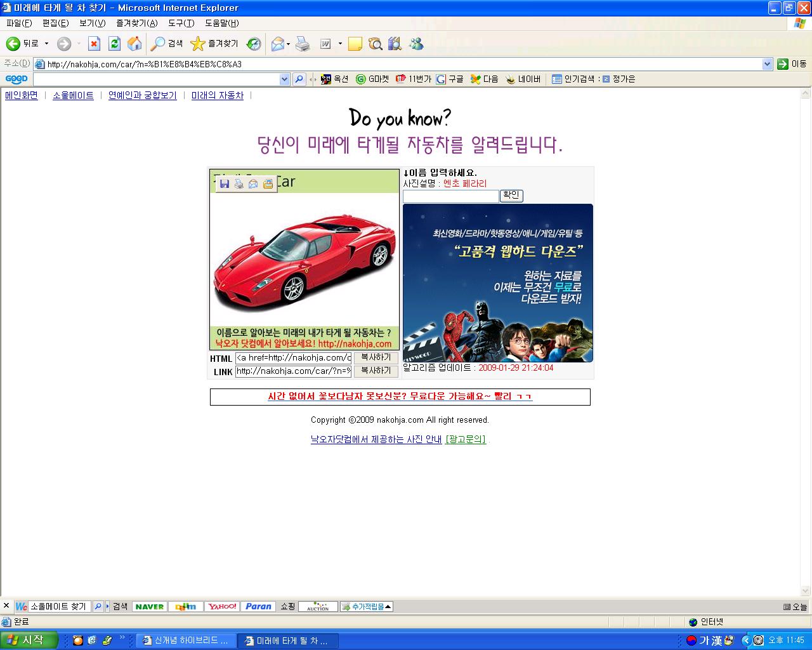Click the 확인 confirm button
This screenshot has height=650, width=812.
click(511, 196)
